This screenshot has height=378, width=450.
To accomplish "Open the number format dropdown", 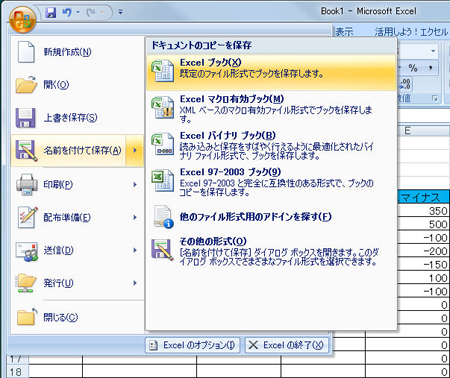I will [x=433, y=51].
